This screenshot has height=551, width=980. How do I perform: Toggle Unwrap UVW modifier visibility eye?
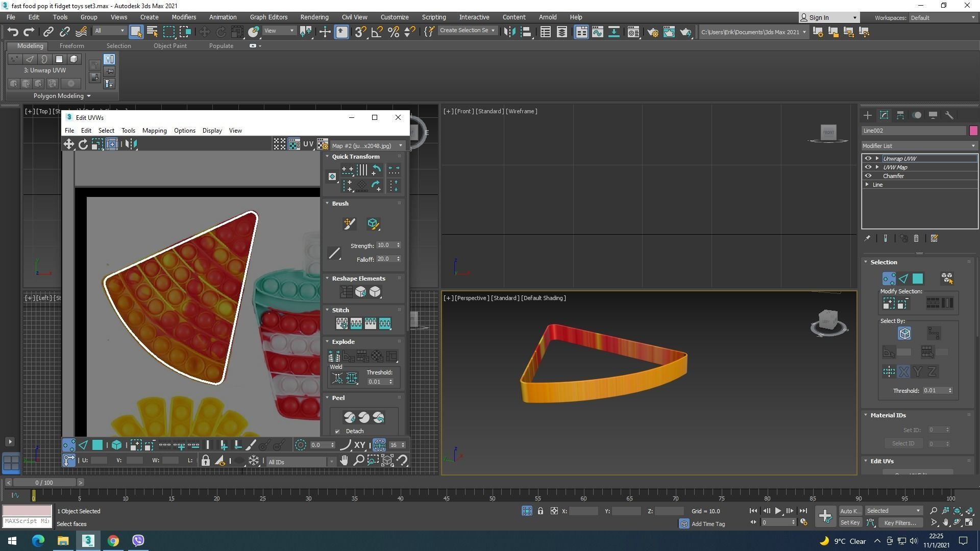pos(868,159)
